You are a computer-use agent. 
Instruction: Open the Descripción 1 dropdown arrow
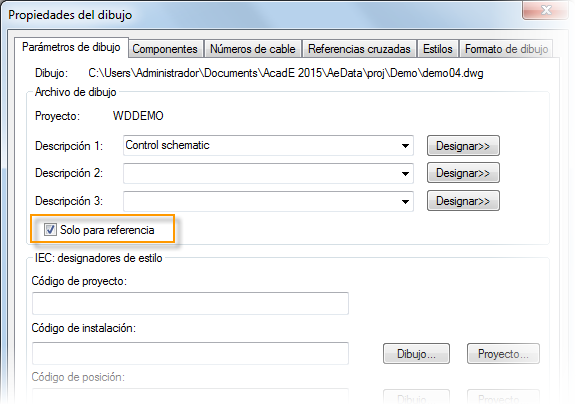(405, 146)
